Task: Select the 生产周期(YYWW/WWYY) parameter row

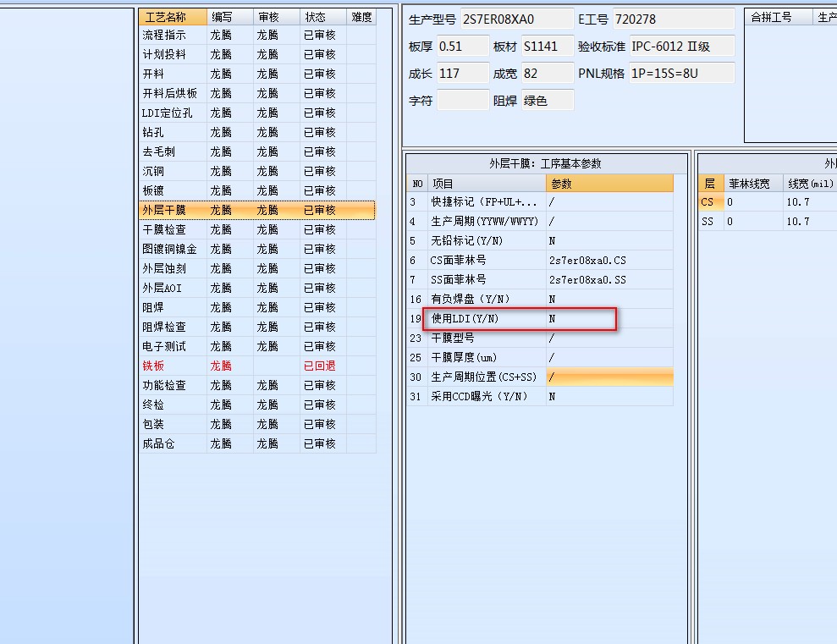Action: point(540,222)
